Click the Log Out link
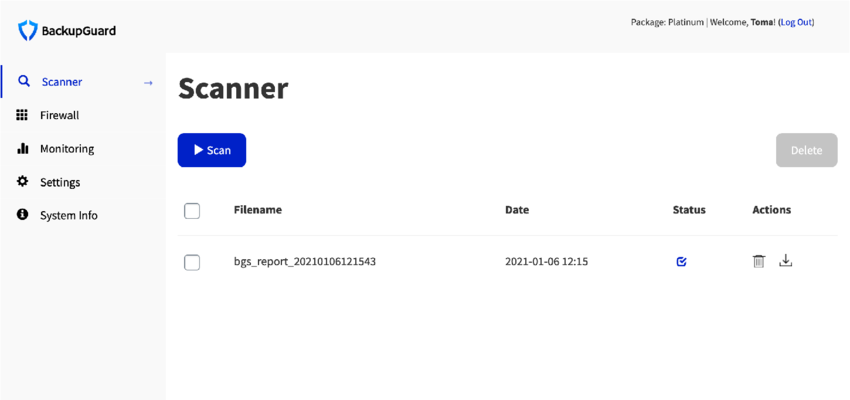The width and height of the screenshot is (850, 400). pyautogui.click(x=796, y=22)
